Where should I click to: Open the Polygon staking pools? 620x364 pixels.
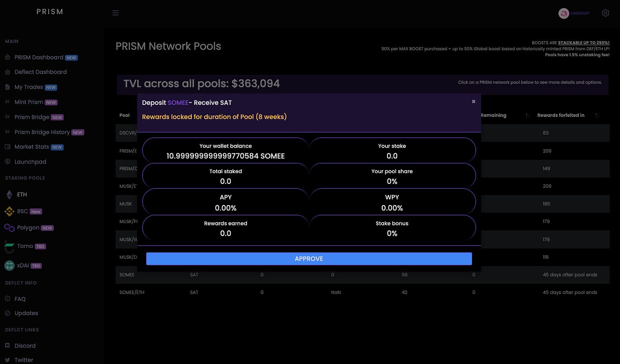pyautogui.click(x=29, y=228)
